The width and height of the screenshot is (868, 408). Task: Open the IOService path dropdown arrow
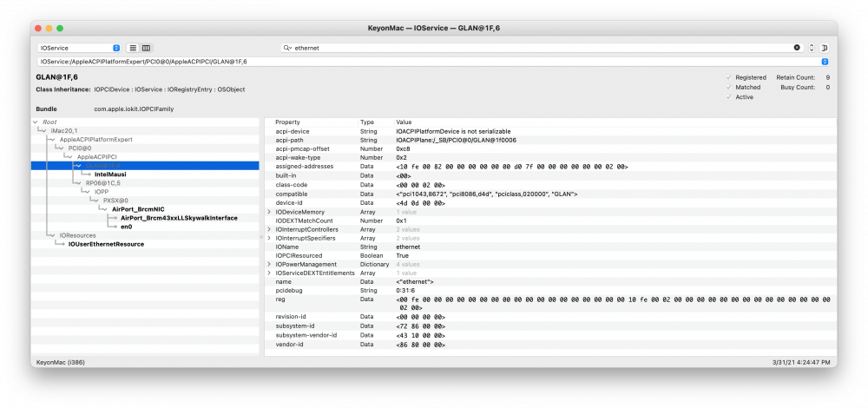[x=825, y=62]
